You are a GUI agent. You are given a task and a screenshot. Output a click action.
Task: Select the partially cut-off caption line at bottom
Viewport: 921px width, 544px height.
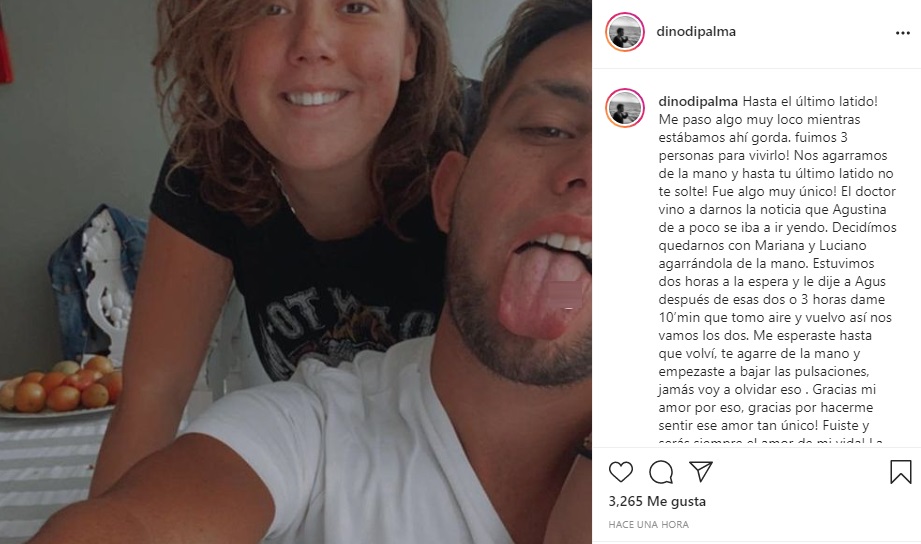[771, 441]
